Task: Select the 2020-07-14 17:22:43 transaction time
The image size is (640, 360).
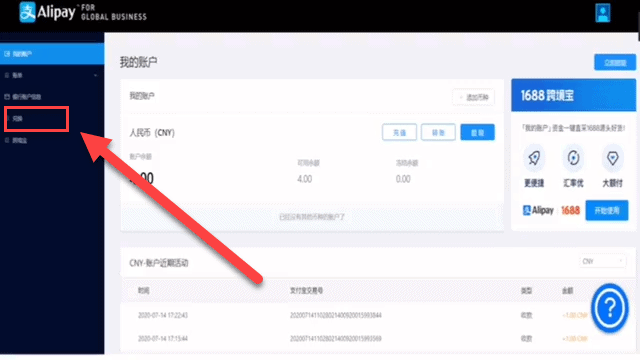Action: coord(163,315)
